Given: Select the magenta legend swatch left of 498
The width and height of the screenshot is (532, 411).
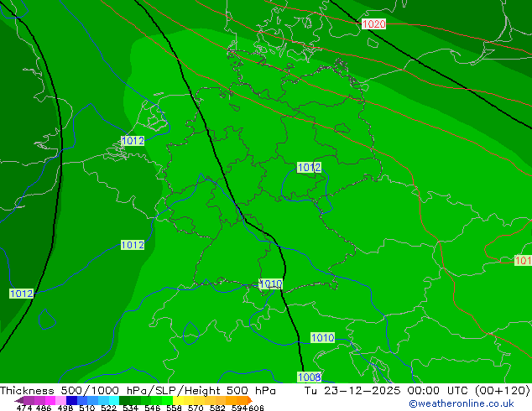Looking at the screenshot, I should tap(50, 400).
